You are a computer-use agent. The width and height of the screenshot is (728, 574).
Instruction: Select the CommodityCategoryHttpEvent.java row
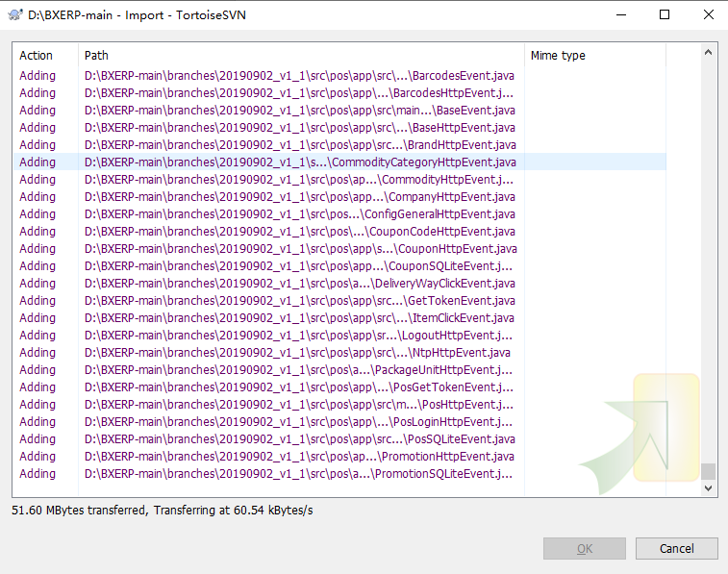339,162
